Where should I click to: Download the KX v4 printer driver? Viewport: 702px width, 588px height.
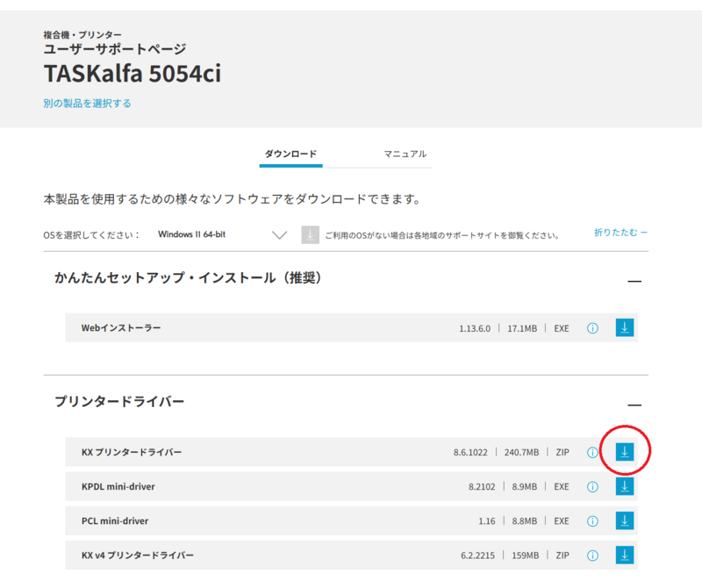coord(624,555)
